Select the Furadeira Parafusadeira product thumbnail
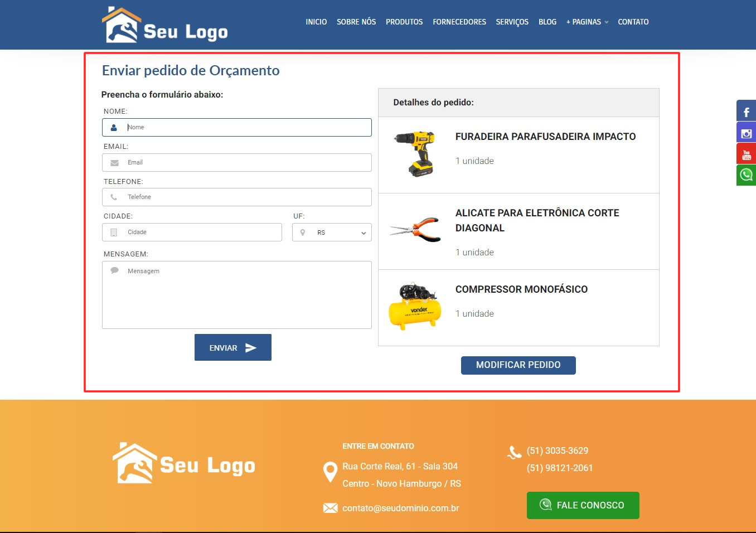The height and width of the screenshot is (533, 756). click(x=415, y=154)
